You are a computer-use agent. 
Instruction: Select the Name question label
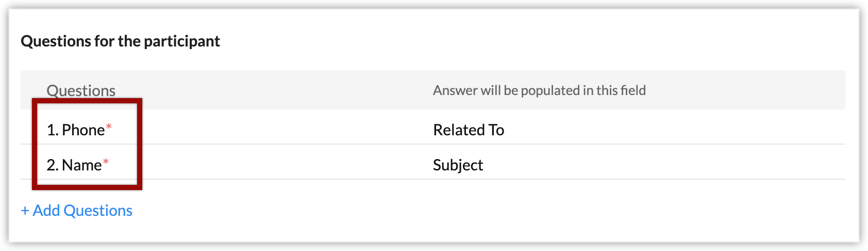(81, 165)
